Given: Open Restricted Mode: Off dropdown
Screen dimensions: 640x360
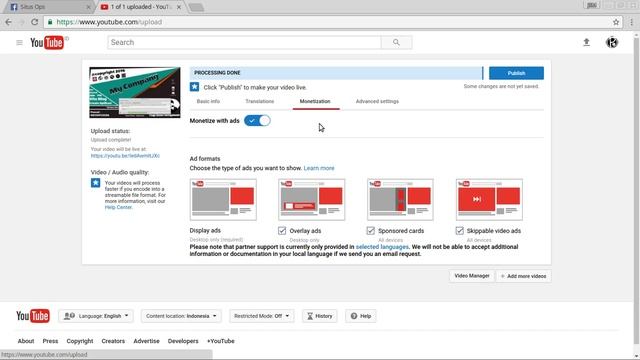Looking at the screenshot, I should click(x=262, y=316).
